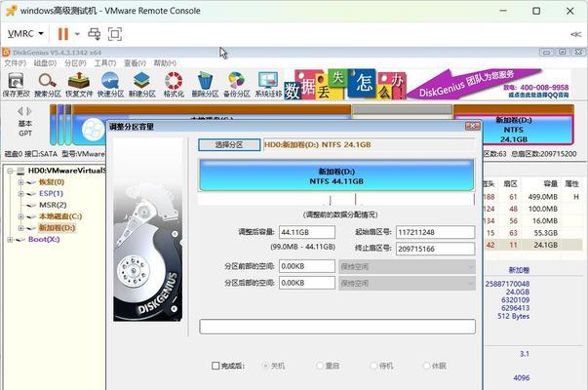This screenshot has width=588, height=390.
Task: Open the 磁盘(D) menu
Action: tap(45, 63)
